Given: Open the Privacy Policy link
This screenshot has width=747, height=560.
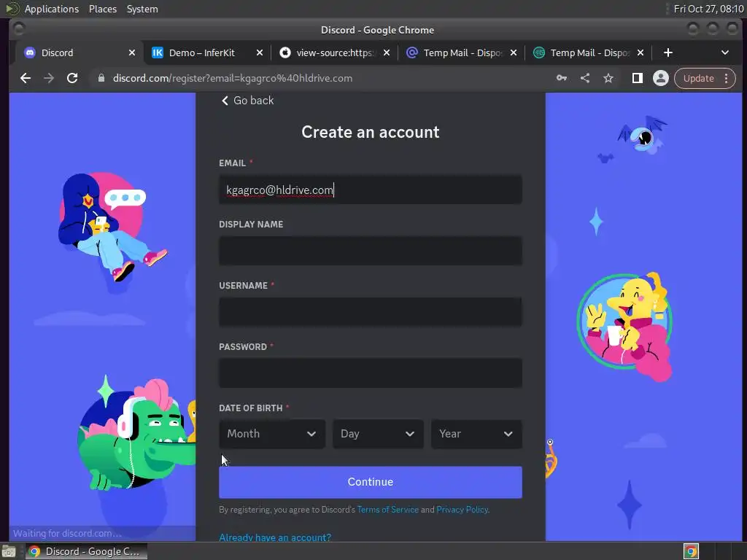Looking at the screenshot, I should [462, 510].
